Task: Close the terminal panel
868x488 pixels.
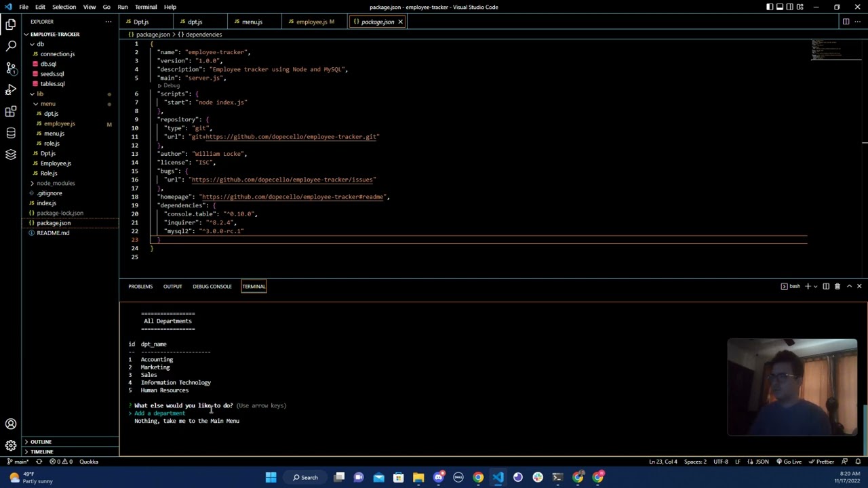Action: click(859, 286)
